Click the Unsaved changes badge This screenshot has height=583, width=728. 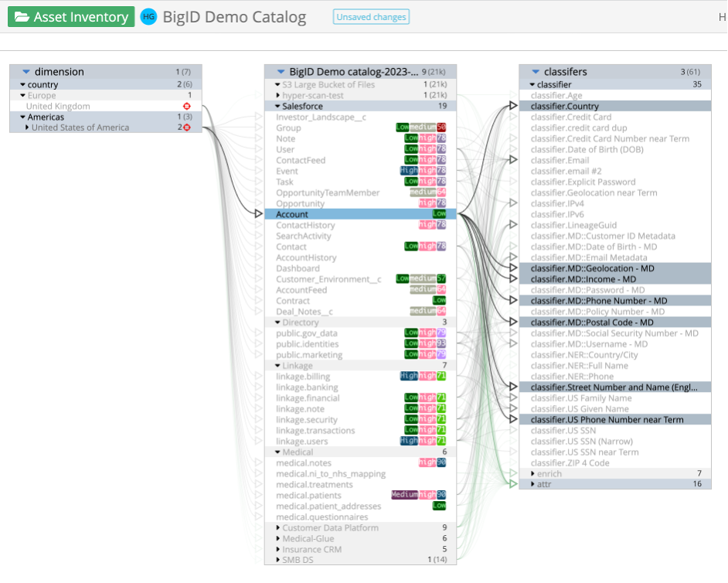click(x=371, y=17)
